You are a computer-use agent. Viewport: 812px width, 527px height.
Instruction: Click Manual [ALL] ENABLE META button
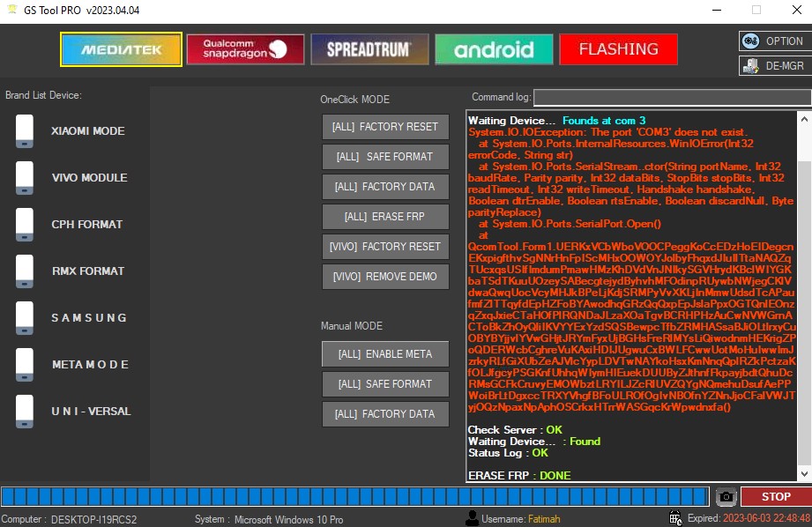click(x=385, y=354)
